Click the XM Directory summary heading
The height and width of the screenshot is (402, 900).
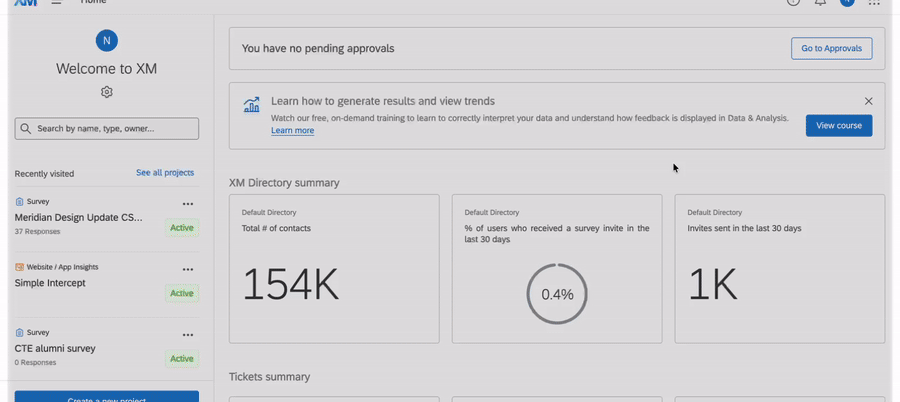(x=284, y=183)
